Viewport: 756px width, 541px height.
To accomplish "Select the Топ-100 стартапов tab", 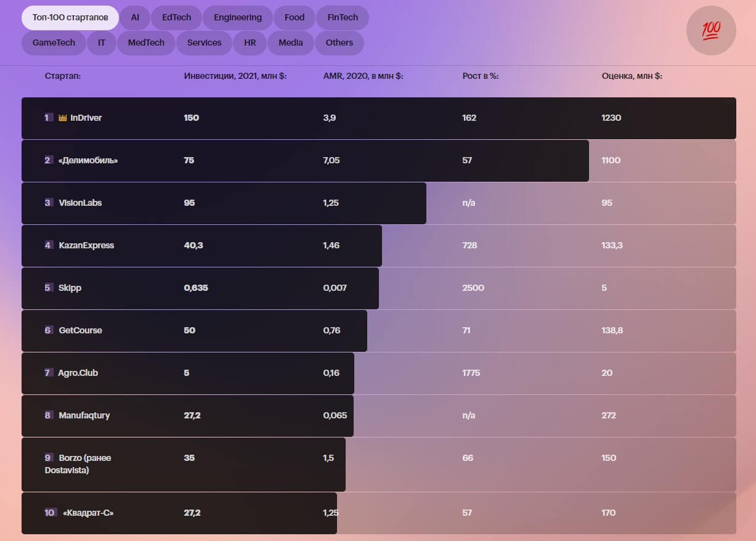I will [x=70, y=18].
